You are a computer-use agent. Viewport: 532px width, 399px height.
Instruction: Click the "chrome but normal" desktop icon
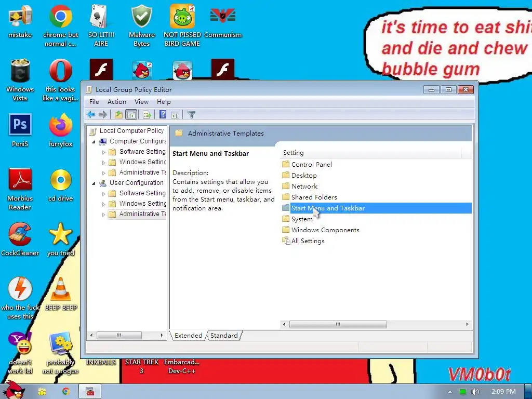[60, 25]
